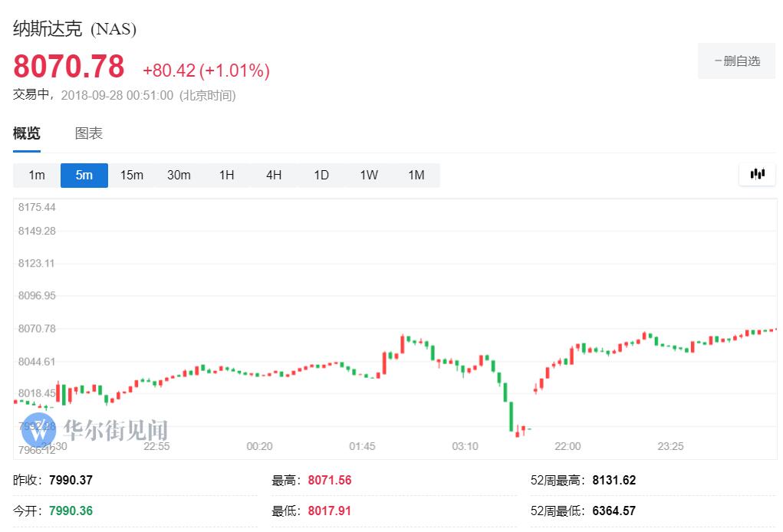Click the 52周最低 value 6364.57
This screenshot has height=532, width=783.
614,511
